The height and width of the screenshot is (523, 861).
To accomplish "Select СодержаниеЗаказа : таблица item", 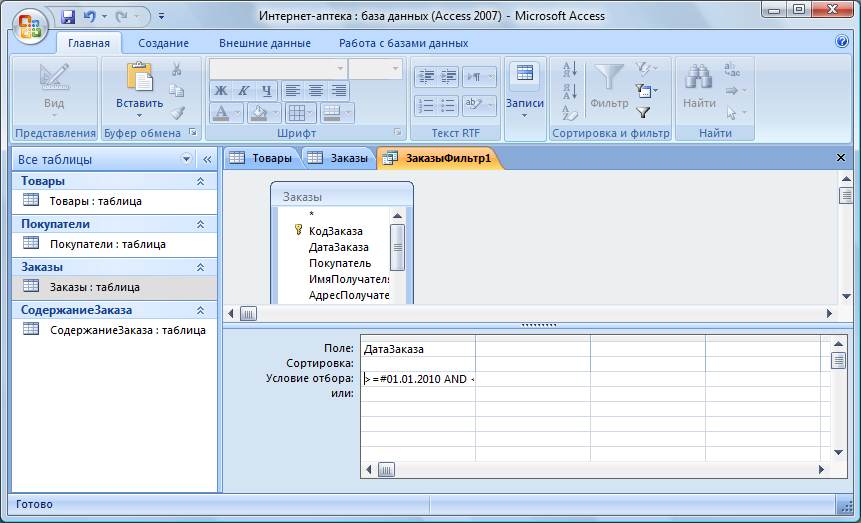I will 114,330.
